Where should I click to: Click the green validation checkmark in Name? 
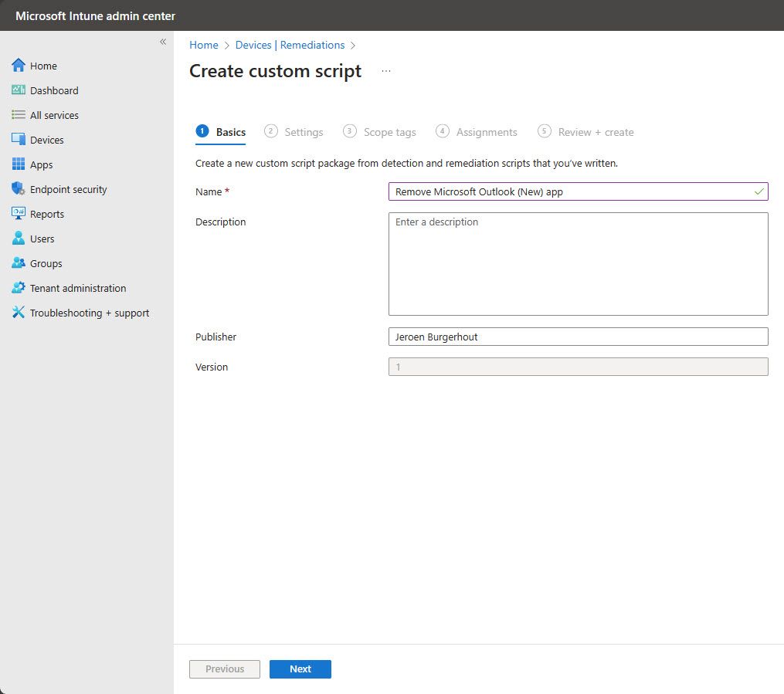tap(759, 192)
